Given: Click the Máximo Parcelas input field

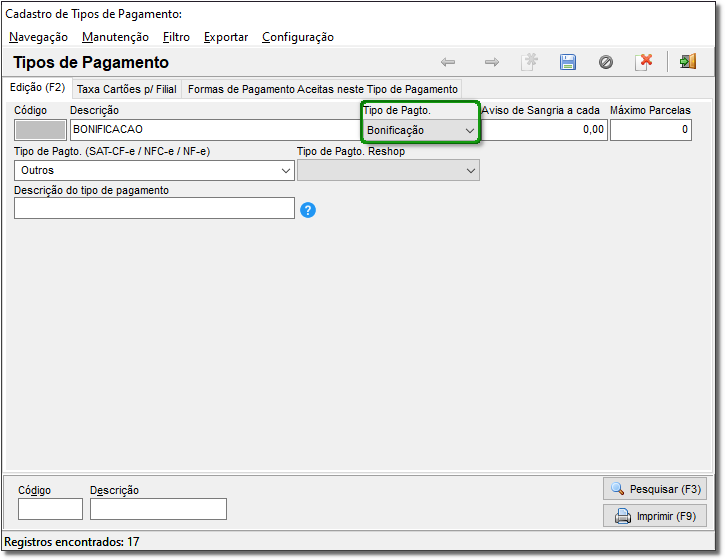Looking at the screenshot, I should point(651,130).
